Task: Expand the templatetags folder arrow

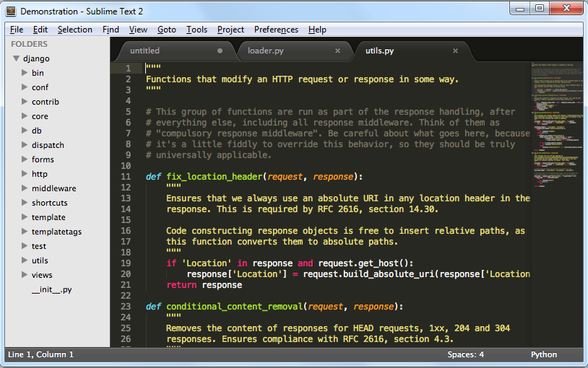Action: 25,232
